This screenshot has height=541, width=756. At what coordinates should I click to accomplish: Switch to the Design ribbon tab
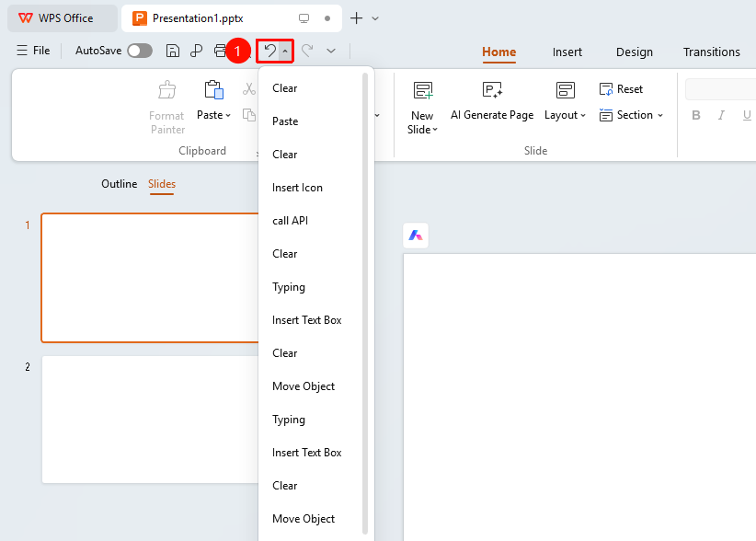click(x=635, y=52)
